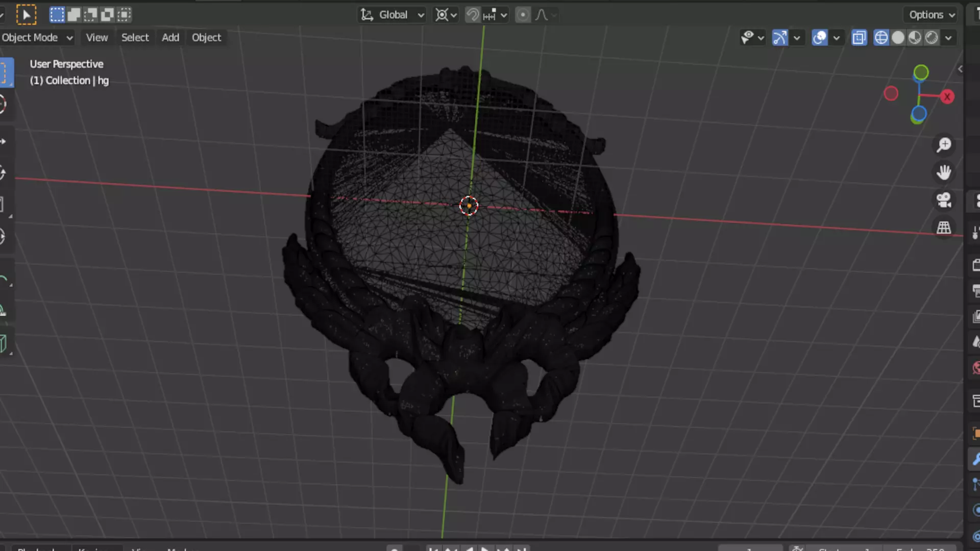Open the Object menu
Screen dimensions: 980x551
[206, 37]
